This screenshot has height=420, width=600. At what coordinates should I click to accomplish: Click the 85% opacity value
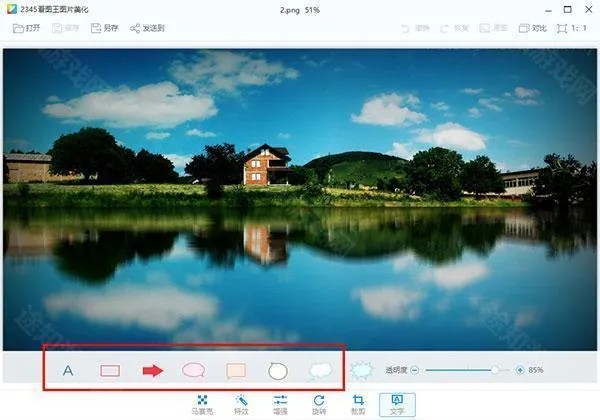(536, 370)
